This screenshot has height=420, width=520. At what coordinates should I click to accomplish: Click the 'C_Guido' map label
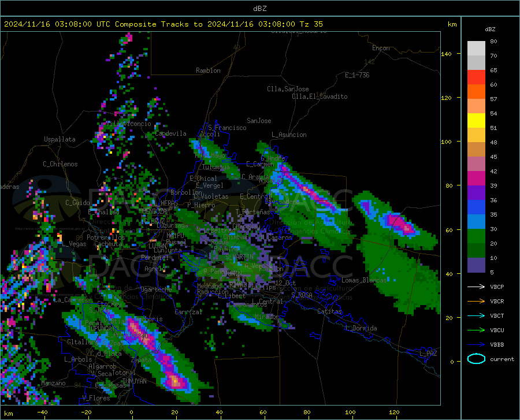77,203
